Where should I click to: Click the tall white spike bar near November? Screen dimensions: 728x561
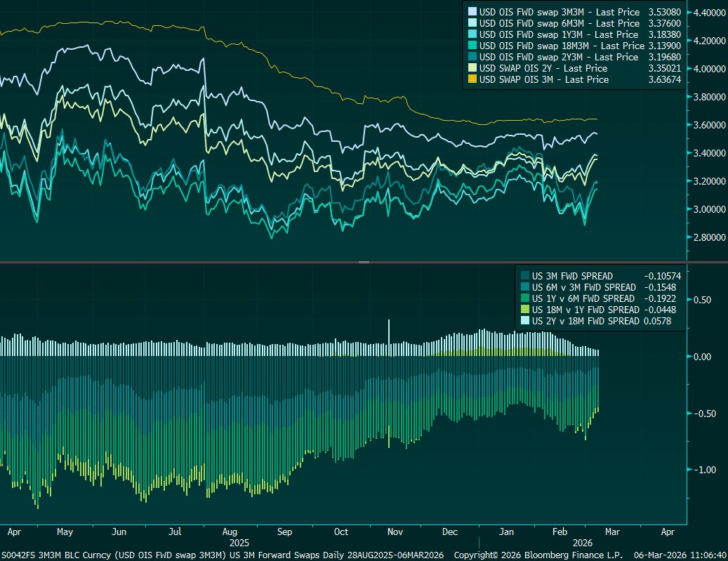click(x=389, y=338)
